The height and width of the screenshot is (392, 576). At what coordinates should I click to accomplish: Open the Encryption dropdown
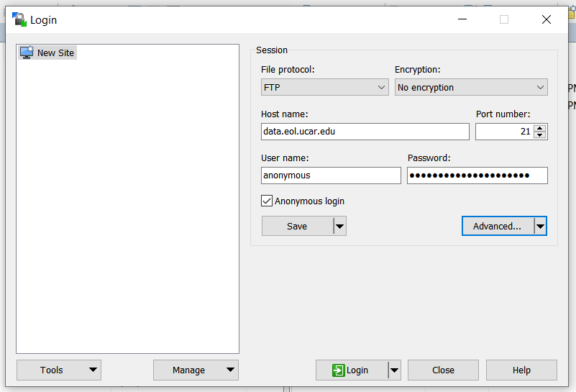(x=471, y=88)
